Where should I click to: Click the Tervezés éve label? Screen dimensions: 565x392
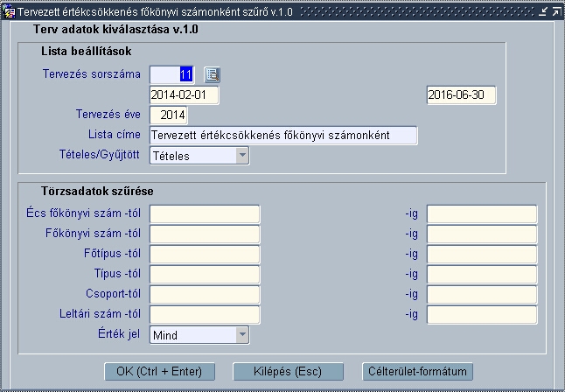click(108, 115)
